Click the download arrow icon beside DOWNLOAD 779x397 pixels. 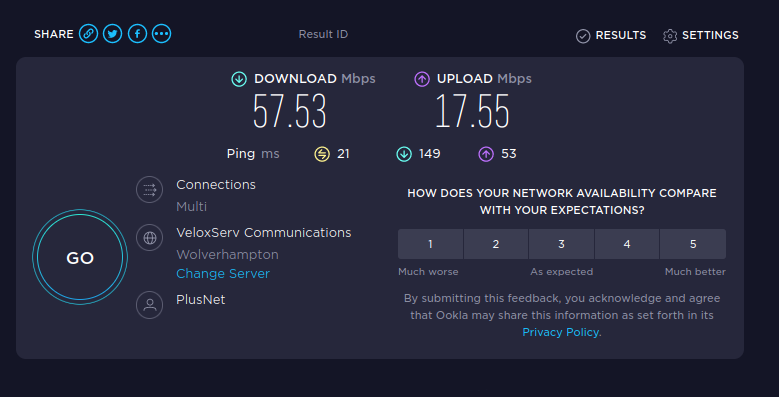[239, 79]
